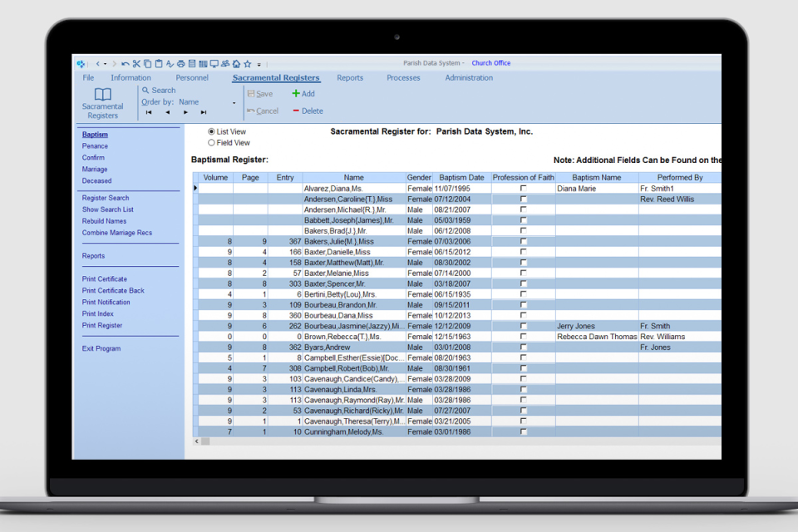
Task: Select the Sacramental Registers tab
Action: click(276, 78)
